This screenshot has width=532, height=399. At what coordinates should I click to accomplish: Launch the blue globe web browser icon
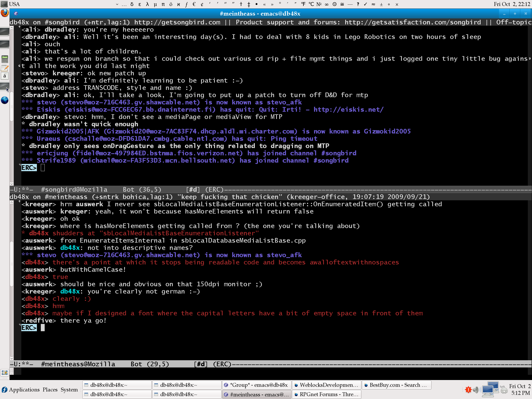[x=5, y=100]
